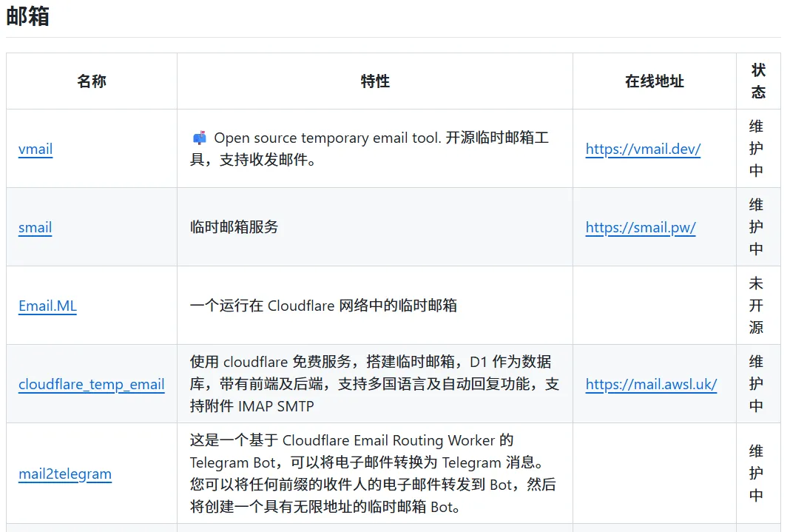This screenshot has height=532, width=790.
Task: Click the 名称 column header
Action: tap(92, 81)
